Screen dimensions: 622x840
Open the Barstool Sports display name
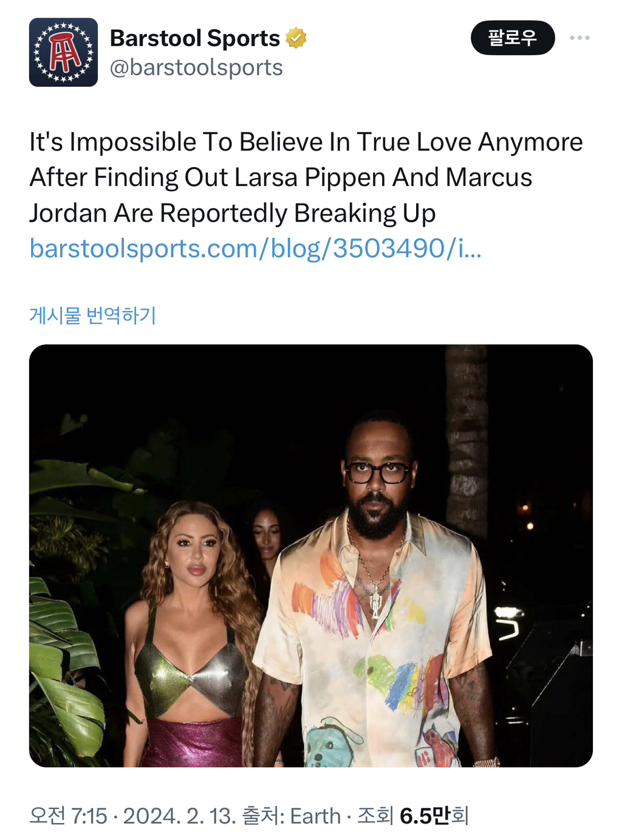[x=195, y=38]
